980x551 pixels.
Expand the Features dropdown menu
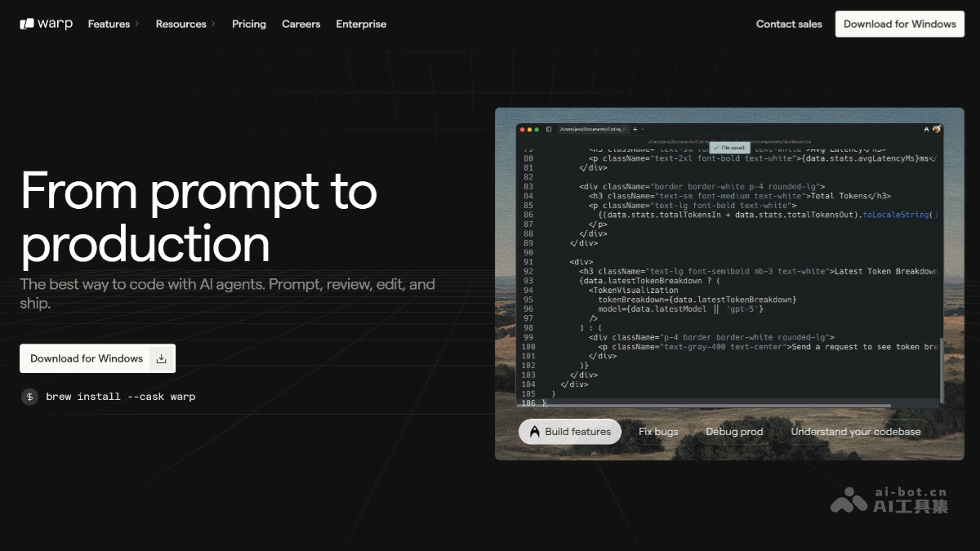(114, 24)
